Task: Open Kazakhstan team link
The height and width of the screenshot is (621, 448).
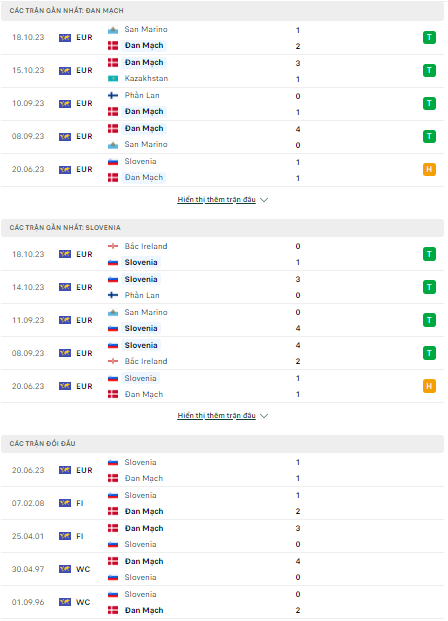Action: coord(146,78)
